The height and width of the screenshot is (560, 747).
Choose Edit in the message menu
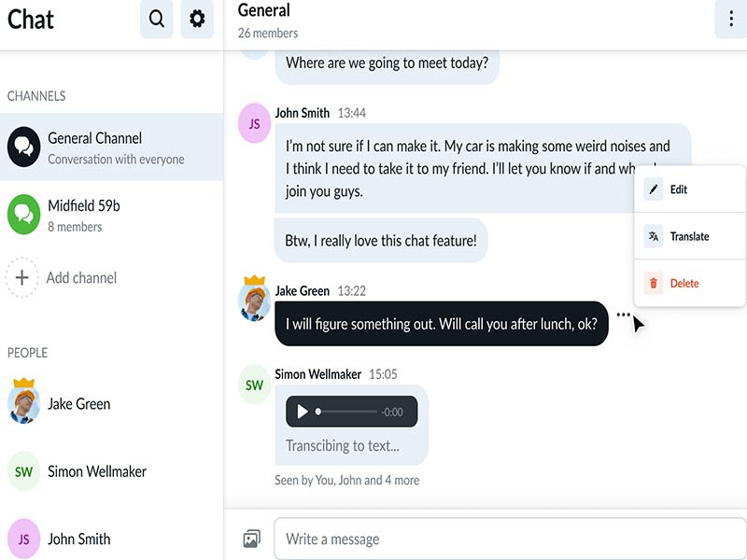(679, 189)
